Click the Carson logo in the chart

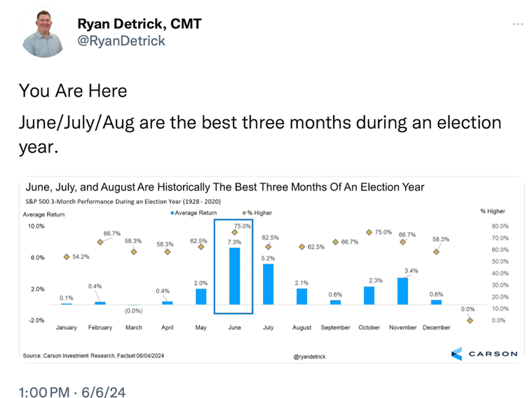click(484, 354)
